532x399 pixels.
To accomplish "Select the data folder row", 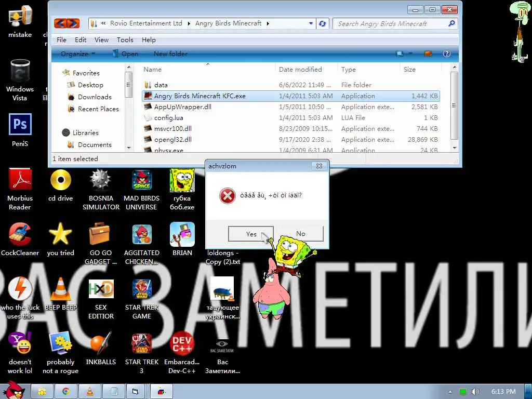I will click(x=291, y=85).
